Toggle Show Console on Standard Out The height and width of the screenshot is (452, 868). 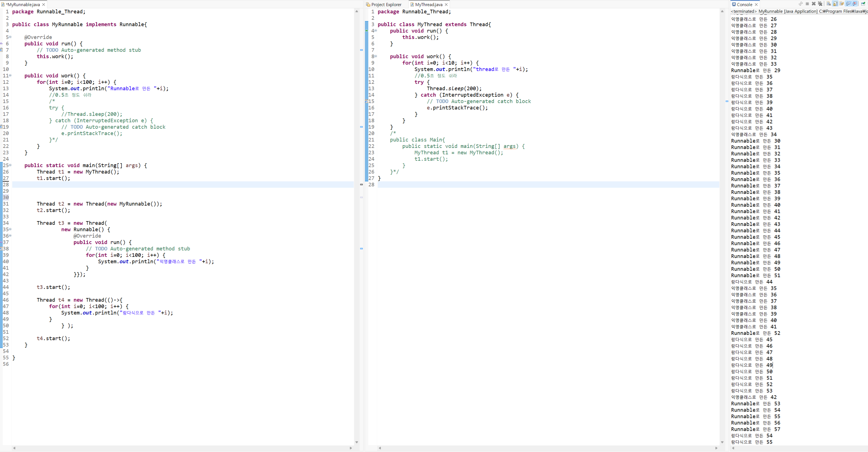[848, 4]
